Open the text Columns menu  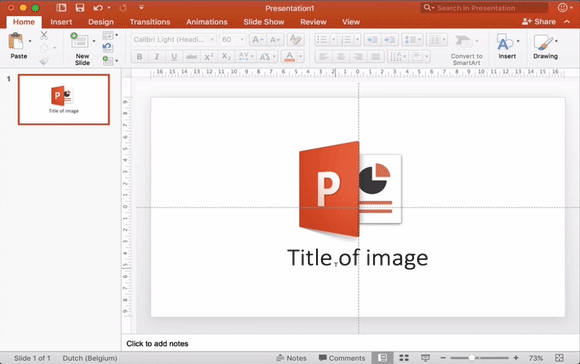[x=437, y=40]
